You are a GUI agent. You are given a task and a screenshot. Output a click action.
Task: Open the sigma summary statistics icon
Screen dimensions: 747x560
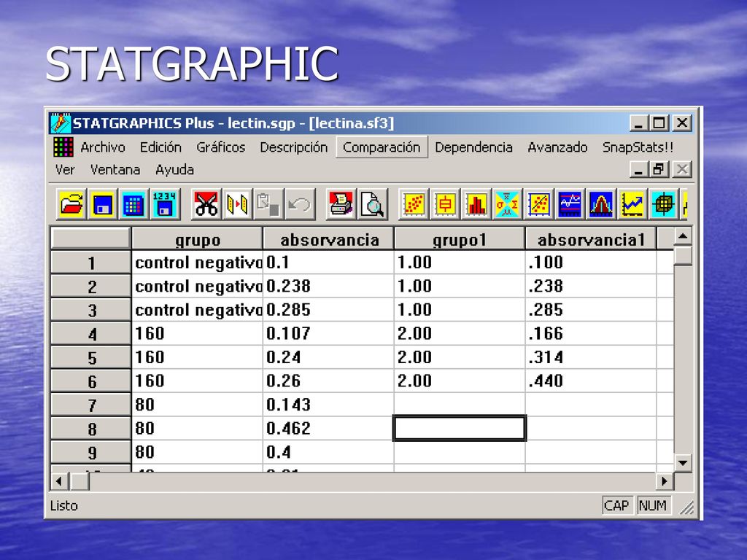507,204
